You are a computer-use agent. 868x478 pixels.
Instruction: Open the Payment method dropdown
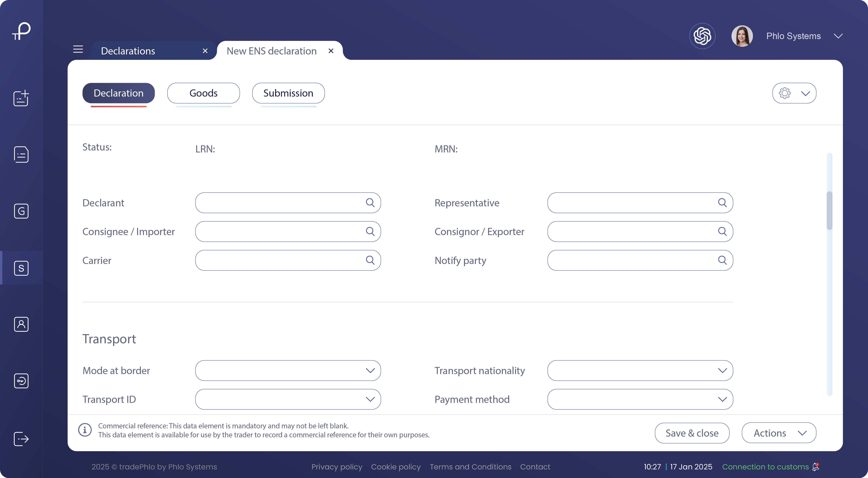pyautogui.click(x=640, y=399)
